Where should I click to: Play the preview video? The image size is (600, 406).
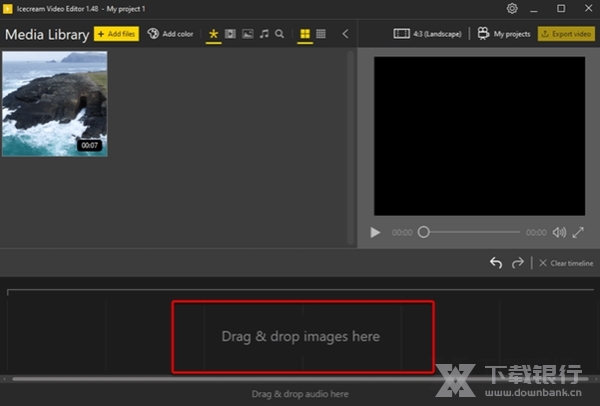[x=375, y=232]
